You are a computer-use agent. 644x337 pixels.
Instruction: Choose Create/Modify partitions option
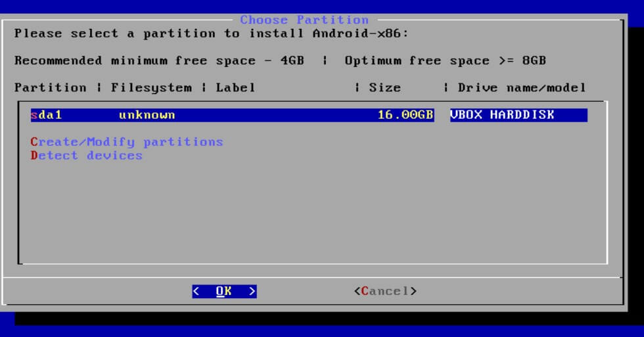point(127,142)
